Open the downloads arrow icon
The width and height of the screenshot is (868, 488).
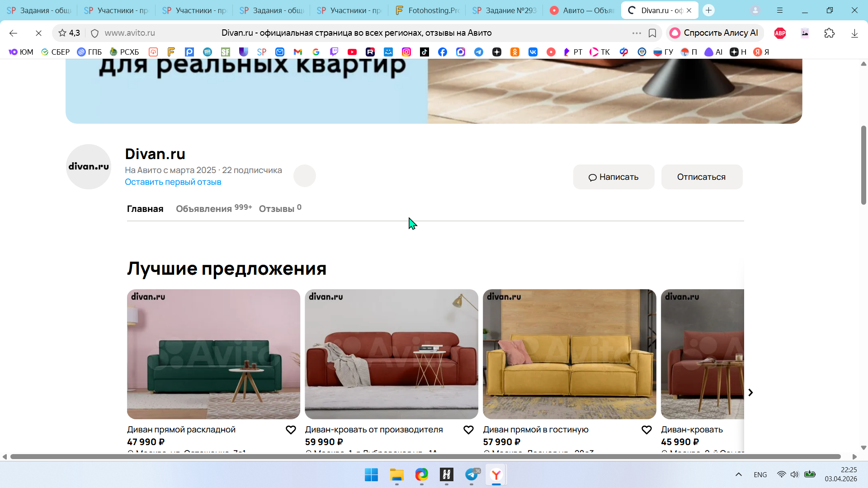854,33
